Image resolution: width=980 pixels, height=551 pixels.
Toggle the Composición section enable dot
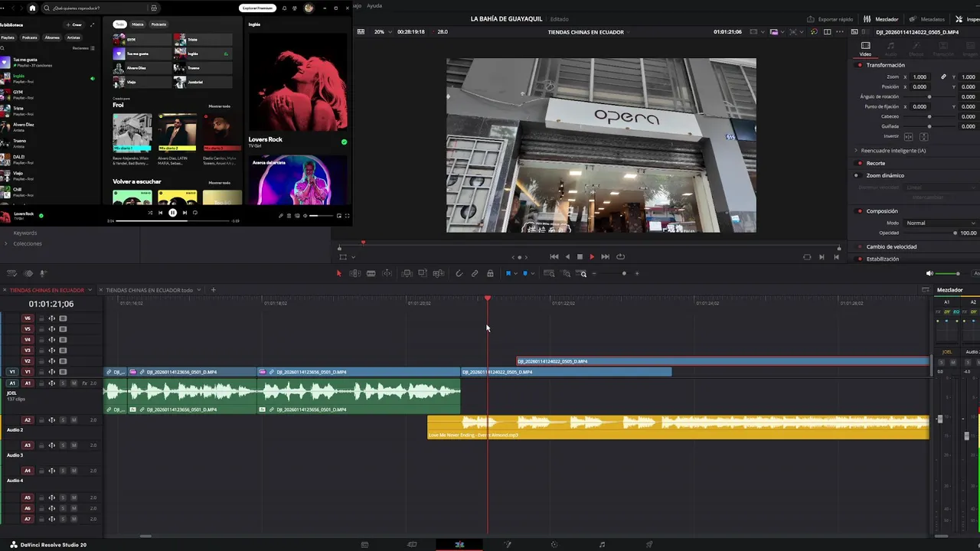[860, 211]
